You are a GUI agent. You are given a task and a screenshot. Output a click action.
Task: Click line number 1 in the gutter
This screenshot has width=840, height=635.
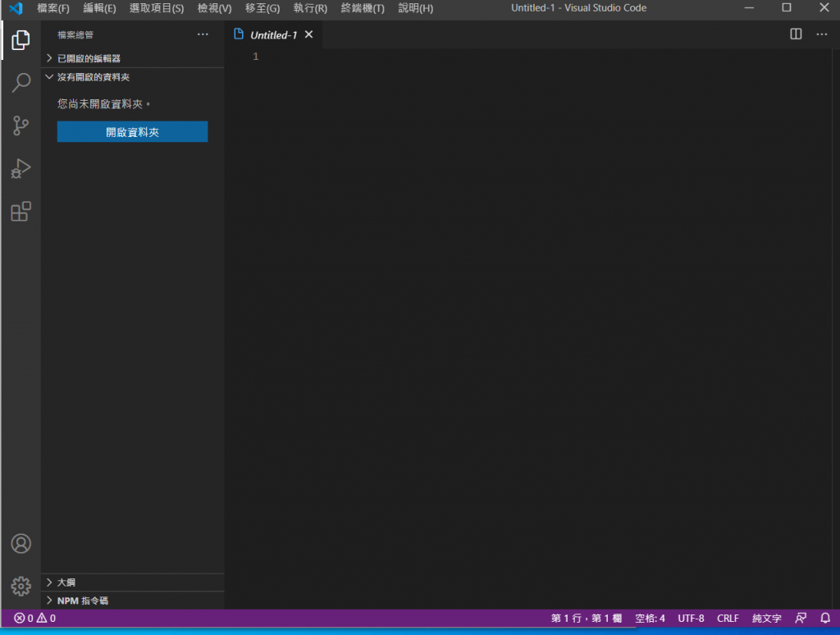(x=256, y=57)
